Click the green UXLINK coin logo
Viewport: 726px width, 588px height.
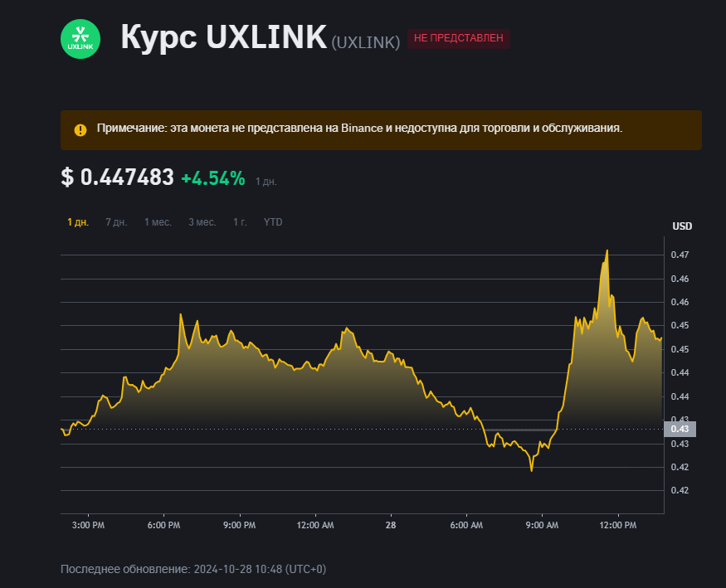[80, 39]
